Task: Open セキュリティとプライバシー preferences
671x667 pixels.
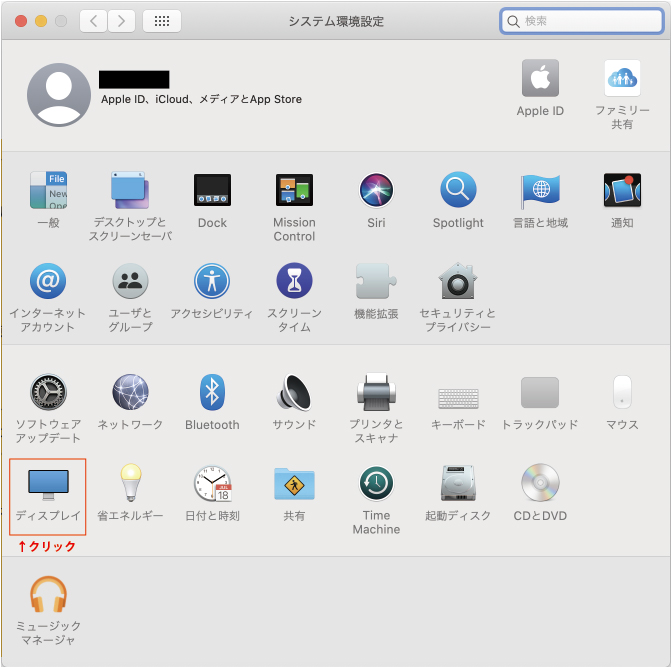Action: point(458,281)
